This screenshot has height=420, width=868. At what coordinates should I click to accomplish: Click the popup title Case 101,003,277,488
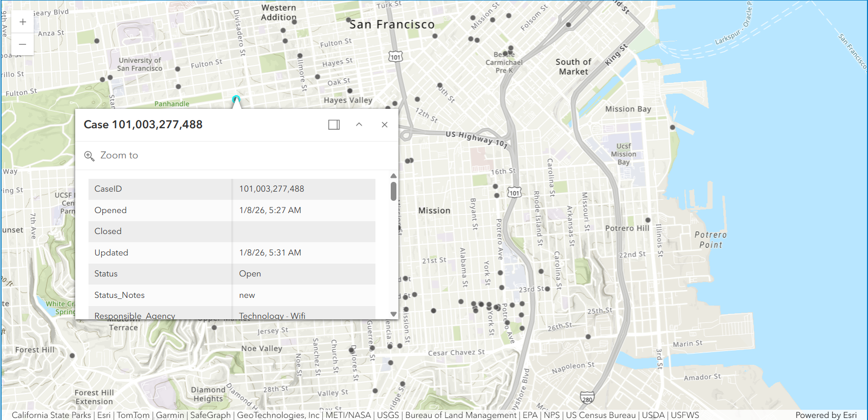pos(143,125)
